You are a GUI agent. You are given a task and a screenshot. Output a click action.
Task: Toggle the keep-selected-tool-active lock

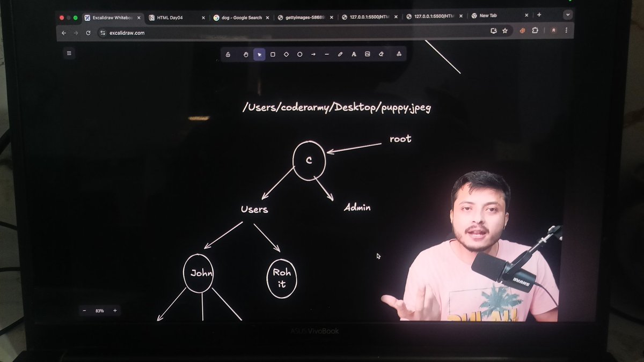pyautogui.click(x=228, y=54)
